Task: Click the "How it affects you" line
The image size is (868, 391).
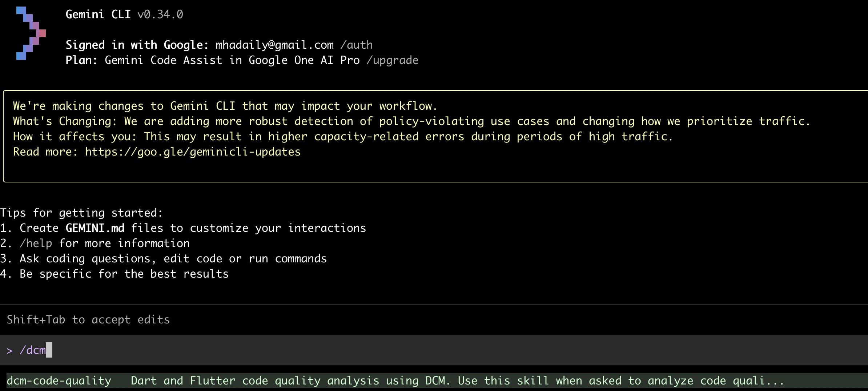Action: 343,137
